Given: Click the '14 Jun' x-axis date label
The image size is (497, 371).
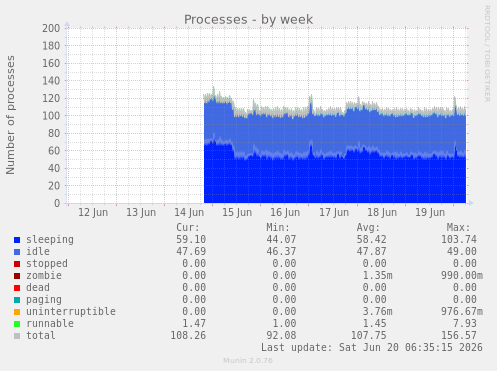Looking at the screenshot, I should [x=189, y=212].
